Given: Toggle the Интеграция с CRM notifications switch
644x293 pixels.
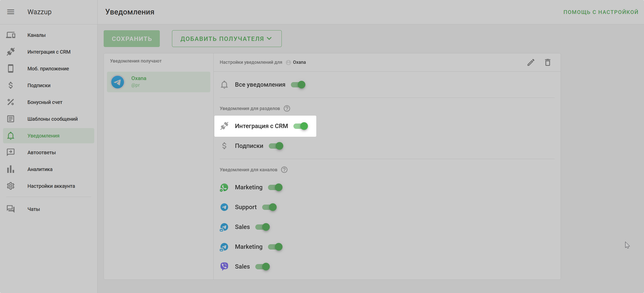Looking at the screenshot, I should point(301,126).
